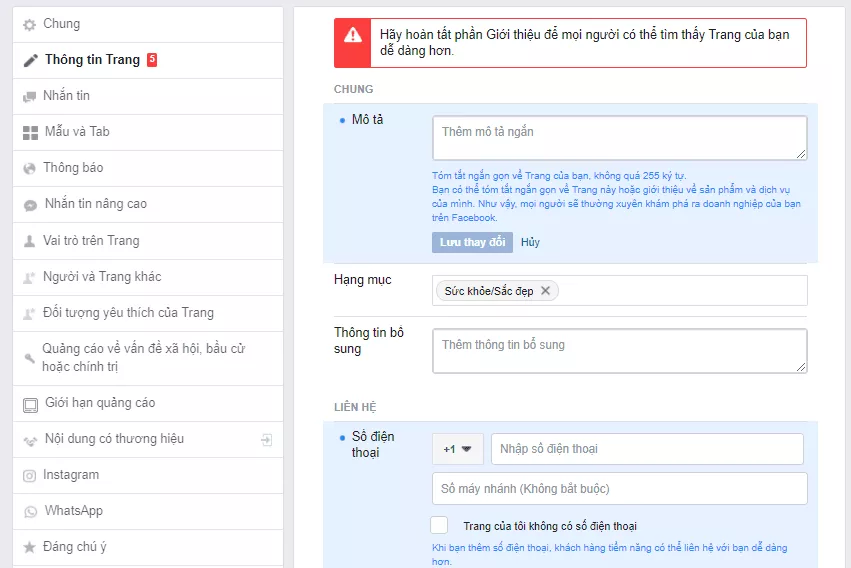Click the globe icon for Thông báo
851x568 pixels.
[30, 168]
